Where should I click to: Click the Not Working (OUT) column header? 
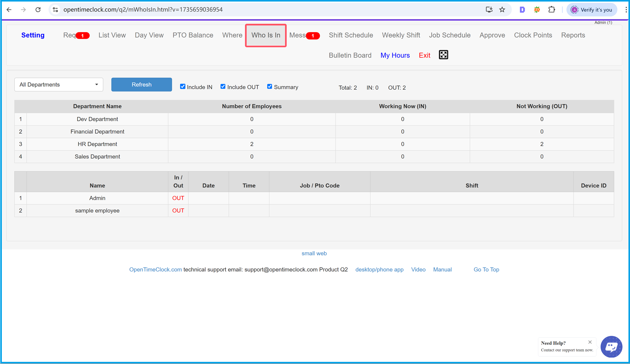(x=542, y=106)
